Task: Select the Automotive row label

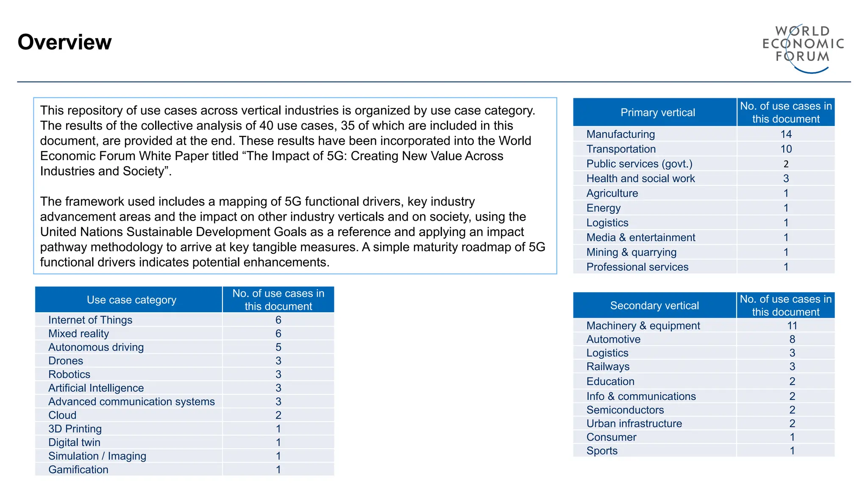Action: 613,339
